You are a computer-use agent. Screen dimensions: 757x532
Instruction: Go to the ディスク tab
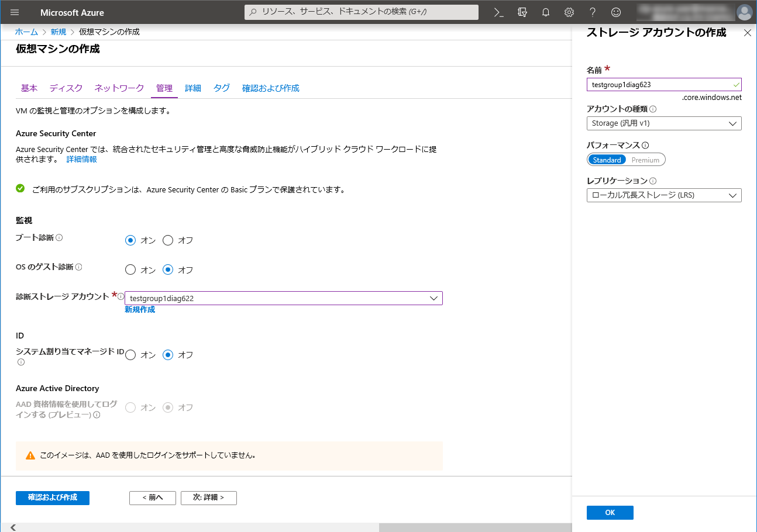click(x=66, y=88)
